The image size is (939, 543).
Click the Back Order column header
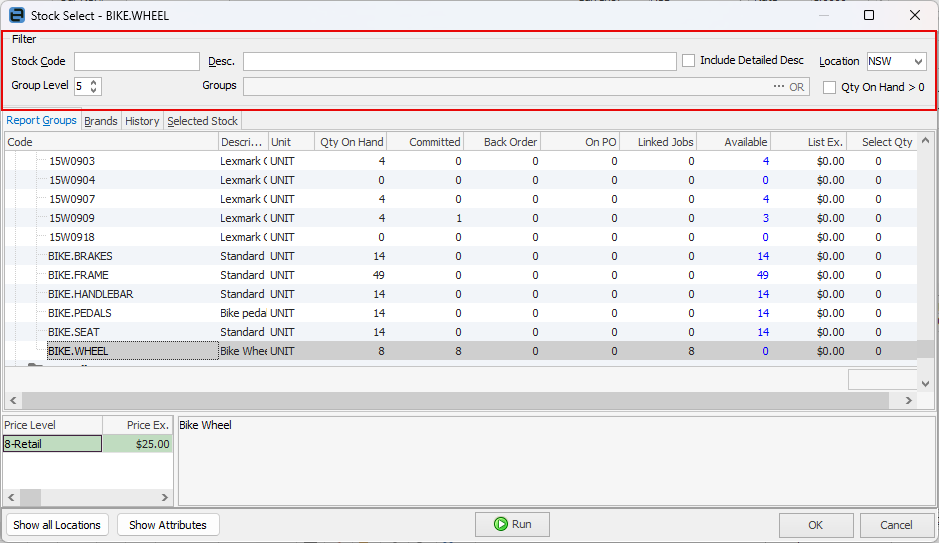(502, 142)
